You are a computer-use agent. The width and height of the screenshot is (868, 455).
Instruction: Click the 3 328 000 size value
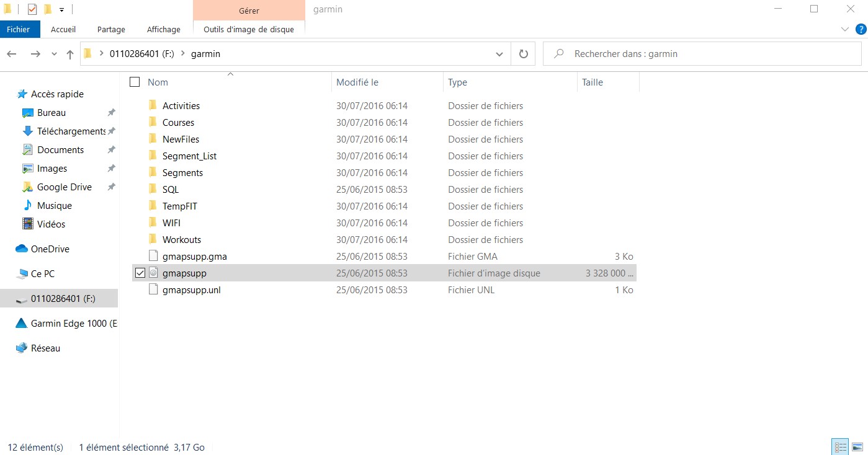click(x=609, y=273)
